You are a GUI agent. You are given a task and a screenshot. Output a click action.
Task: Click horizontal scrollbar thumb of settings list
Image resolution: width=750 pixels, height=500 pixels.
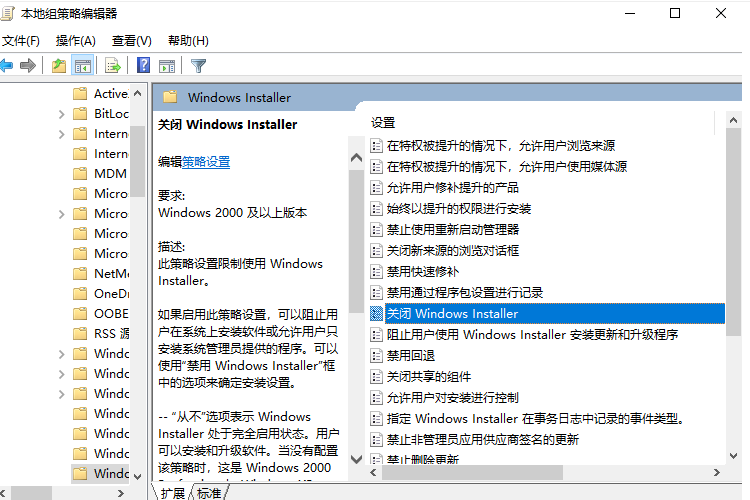[473, 473]
